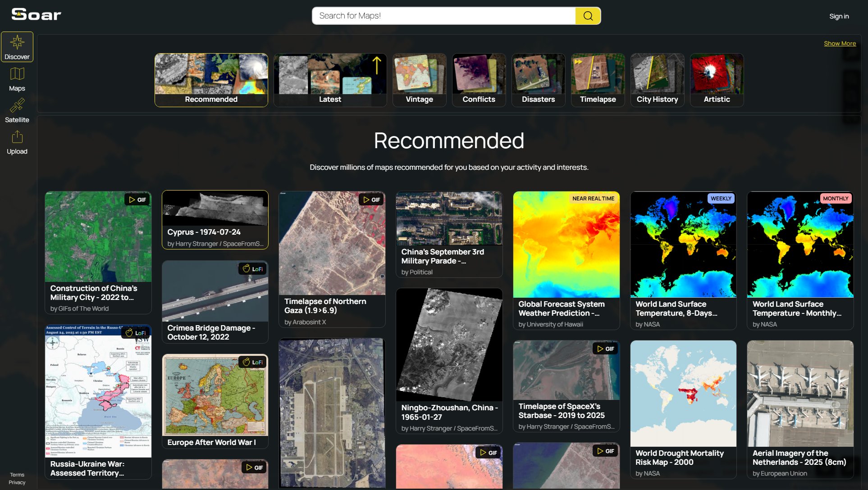Click WEEKLY badge on Land Surface Temperature card
Viewport: 868px width, 490px height.
721,199
